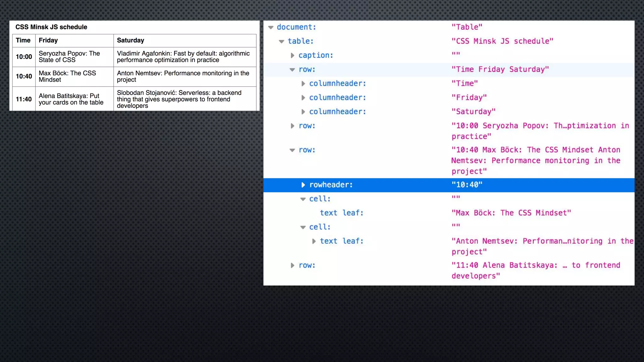
Task: Collapse the cell containing Anton Nemtsev text
Action: [x=303, y=227]
